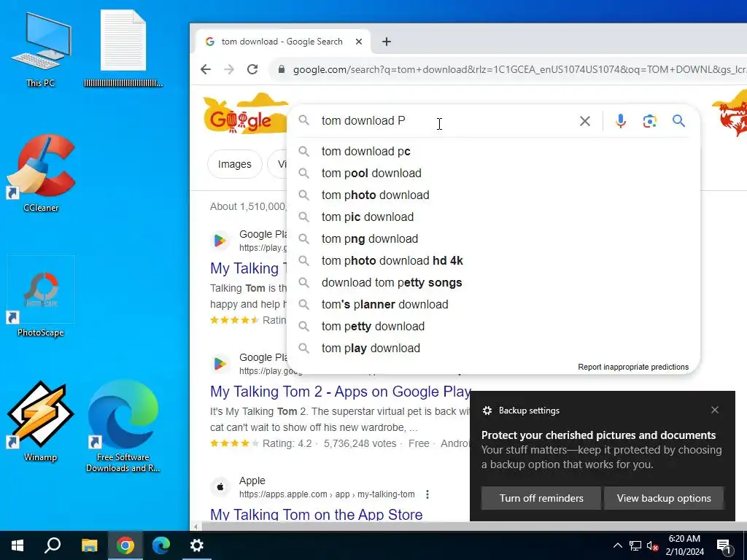Select the Images filter chip

point(234,164)
